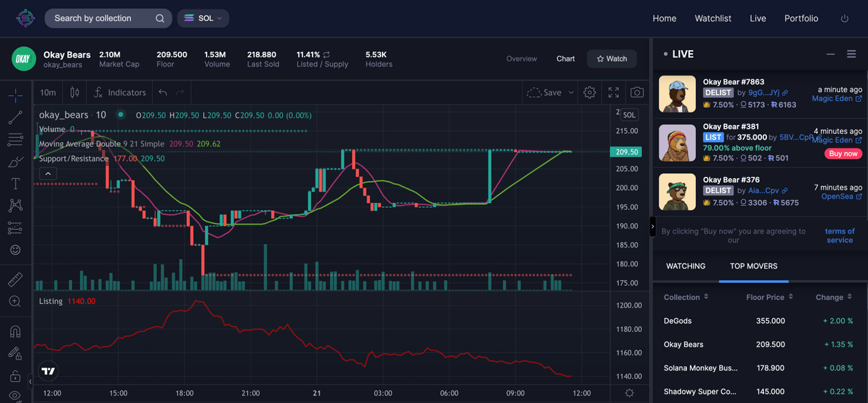Switch to the Overview view
Screen dimensions: 868x403
522,58
